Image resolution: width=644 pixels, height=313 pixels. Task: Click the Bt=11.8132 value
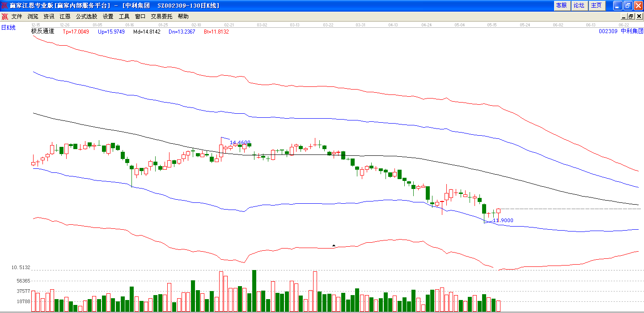click(x=216, y=32)
